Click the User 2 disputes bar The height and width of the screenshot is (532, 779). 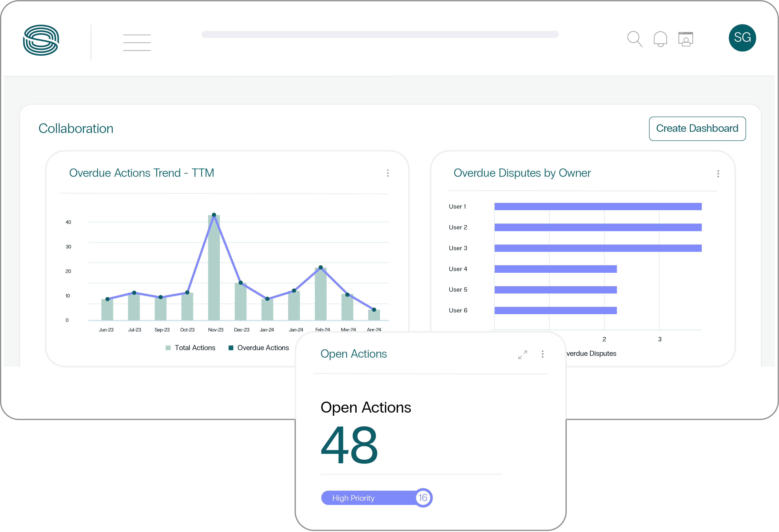click(598, 227)
